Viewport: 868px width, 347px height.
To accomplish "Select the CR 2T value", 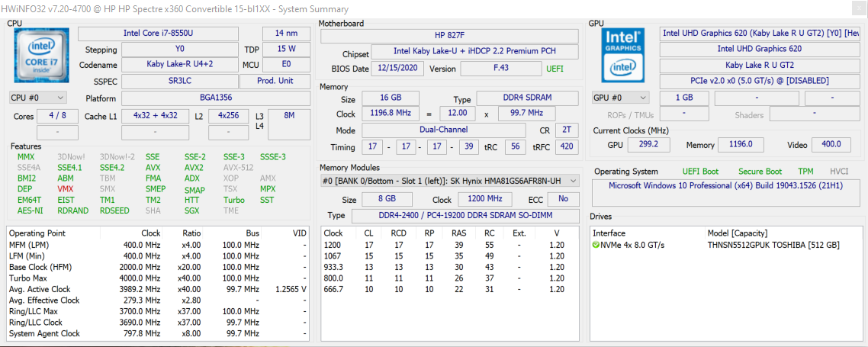I will pyautogui.click(x=567, y=130).
